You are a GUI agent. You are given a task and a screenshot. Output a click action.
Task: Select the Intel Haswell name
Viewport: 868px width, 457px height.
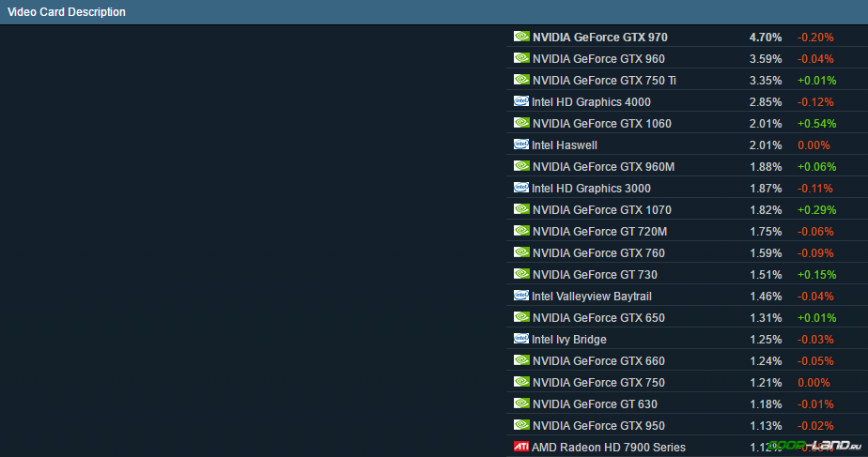point(565,145)
